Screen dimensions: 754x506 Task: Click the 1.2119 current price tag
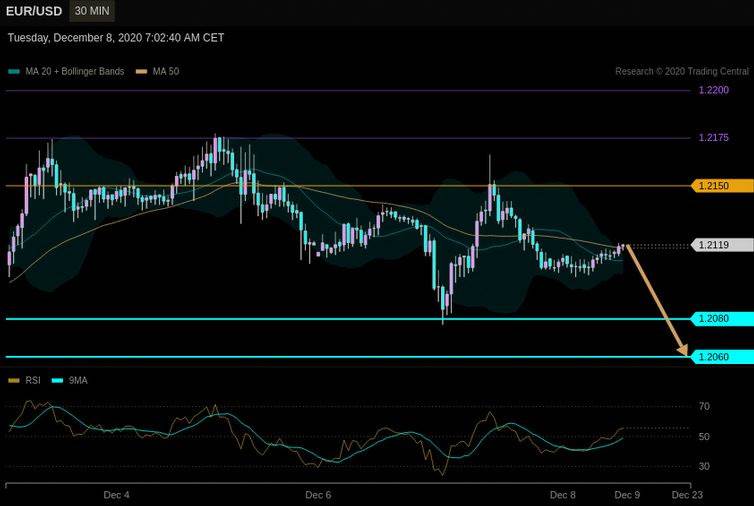coord(722,245)
